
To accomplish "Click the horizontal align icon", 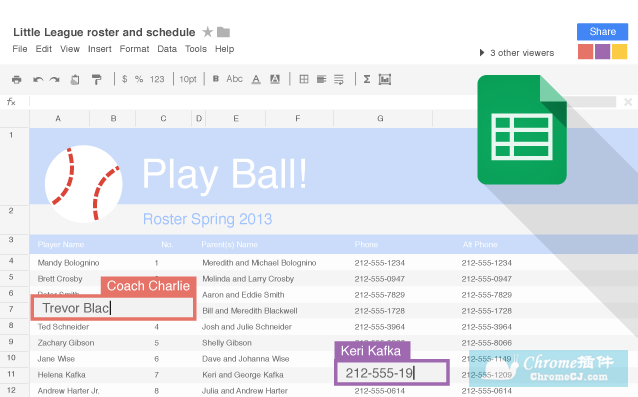I will pos(321,79).
